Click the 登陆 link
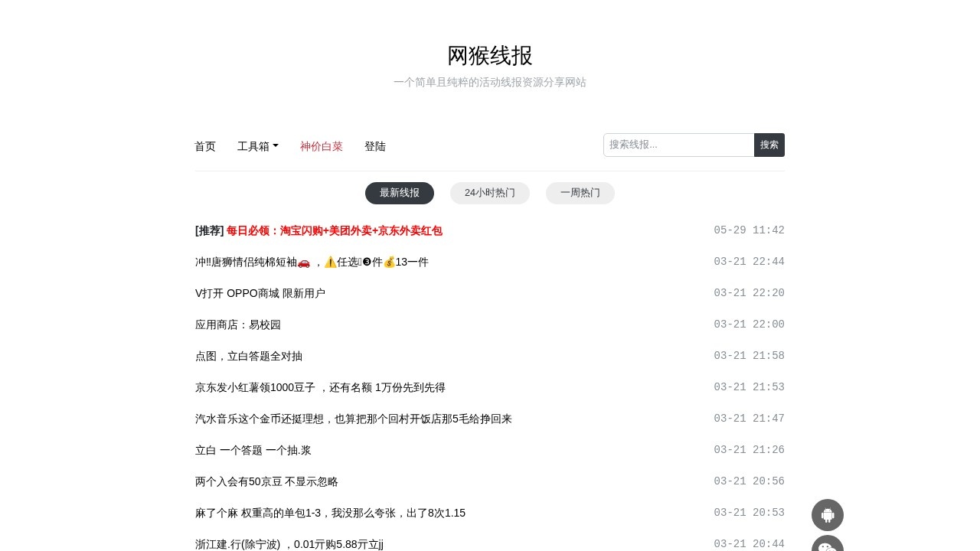980x551 pixels. click(x=375, y=146)
